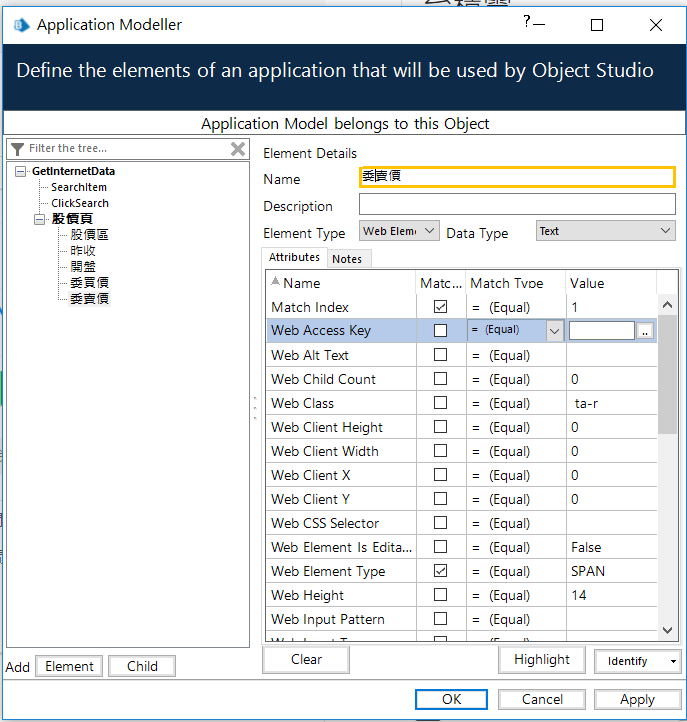Clear the tree filter with X icon
Screen dimensions: 687x722
pyautogui.click(x=238, y=149)
